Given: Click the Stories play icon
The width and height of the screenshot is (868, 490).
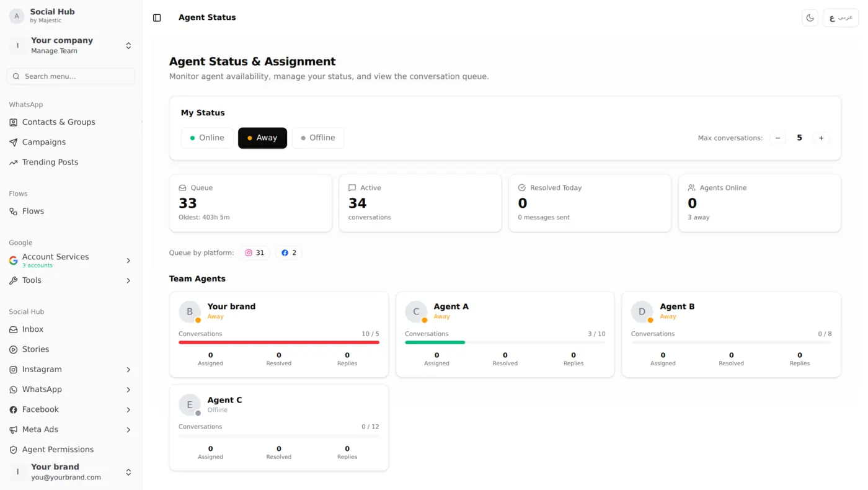Looking at the screenshot, I should tap(13, 350).
